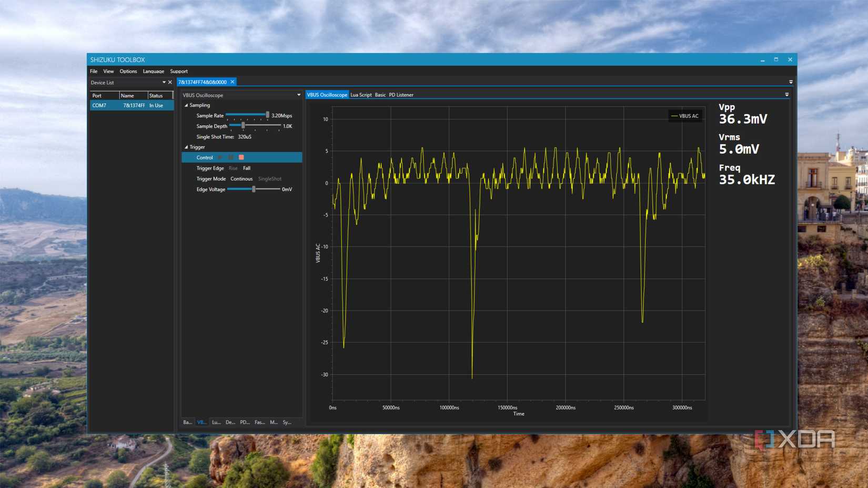Select the Rise trigger edge

pos(233,168)
